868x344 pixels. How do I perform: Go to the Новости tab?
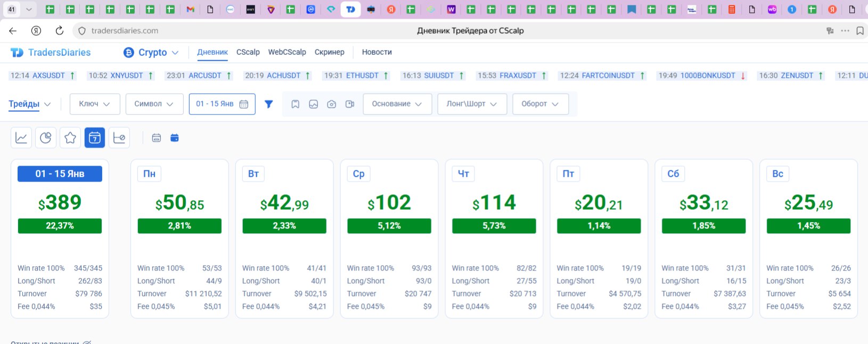click(x=376, y=52)
